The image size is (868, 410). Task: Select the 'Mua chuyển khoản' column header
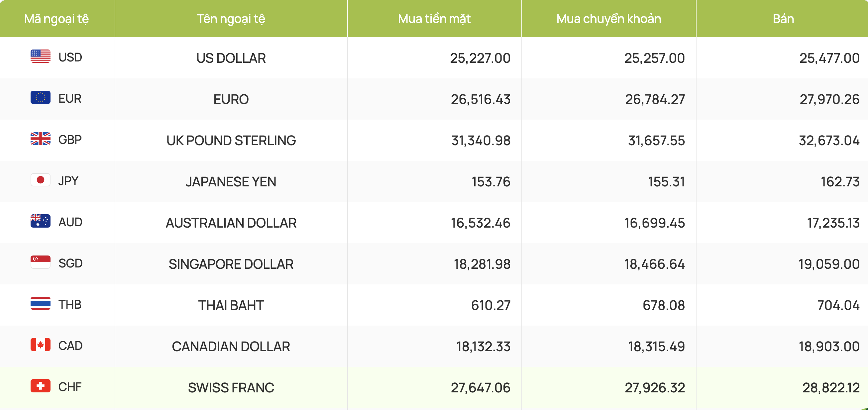click(x=609, y=19)
